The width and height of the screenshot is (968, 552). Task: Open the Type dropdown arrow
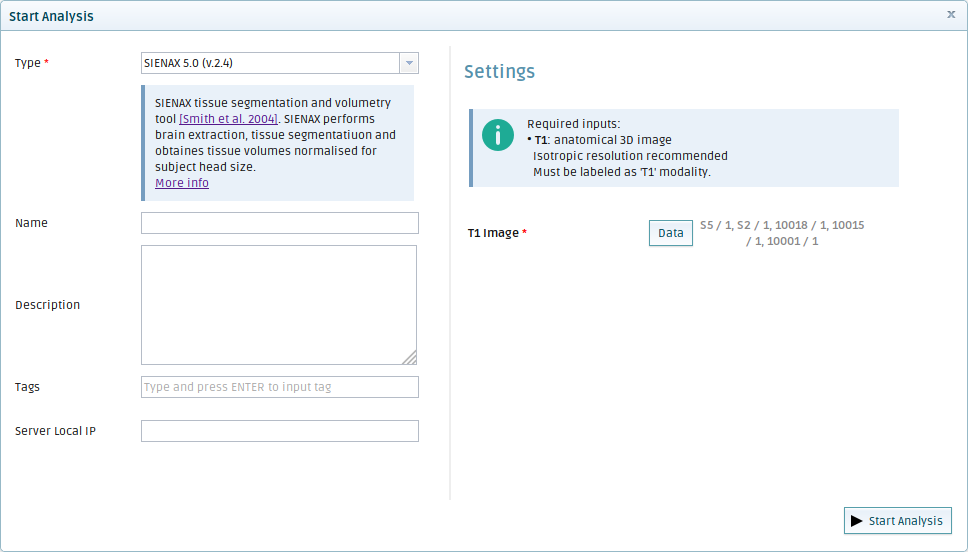pyautogui.click(x=409, y=63)
